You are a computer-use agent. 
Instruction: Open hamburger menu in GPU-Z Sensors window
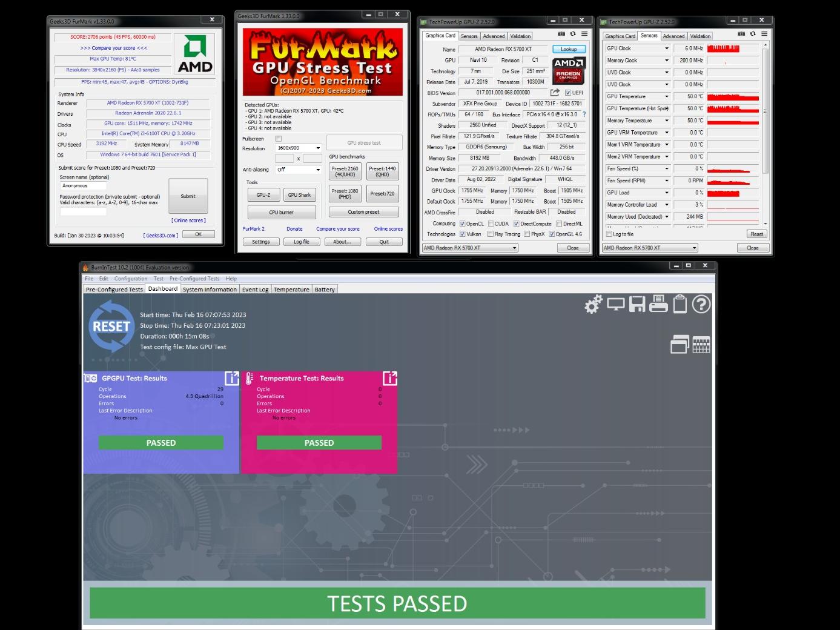pos(764,34)
